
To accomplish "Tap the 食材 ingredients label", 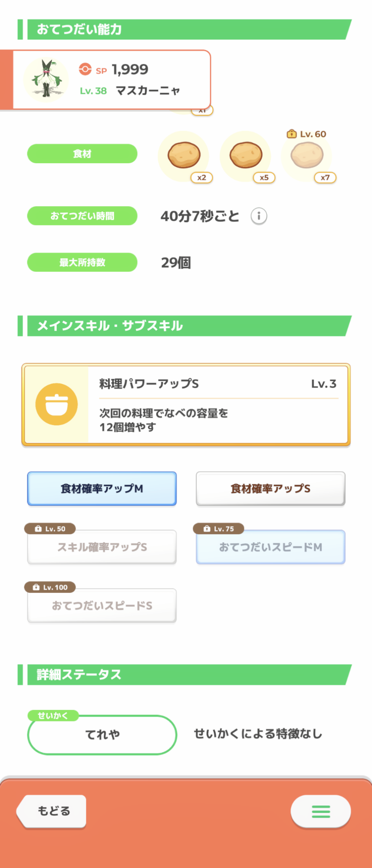I will (x=82, y=154).
